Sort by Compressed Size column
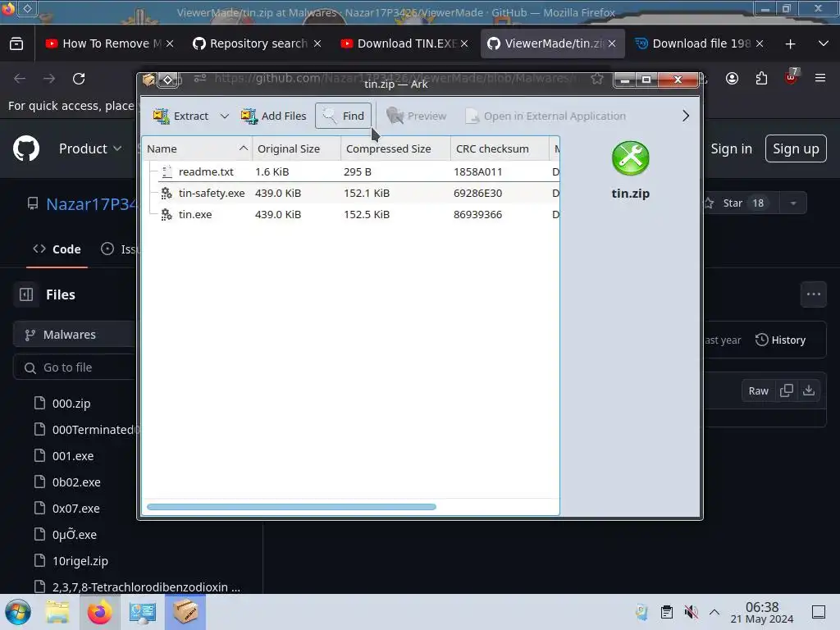This screenshot has height=630, width=840. 395,149
